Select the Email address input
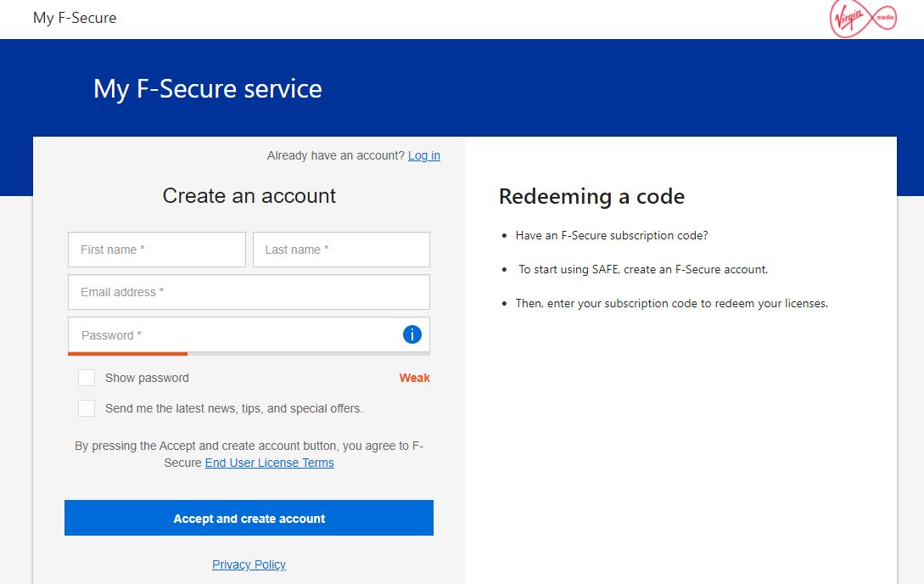Viewport: 924px width, 584px height. (x=249, y=292)
